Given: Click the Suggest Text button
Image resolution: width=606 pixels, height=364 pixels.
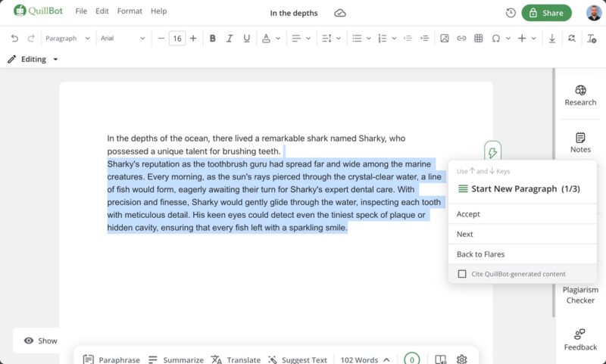Looking at the screenshot, I should [x=298, y=359].
